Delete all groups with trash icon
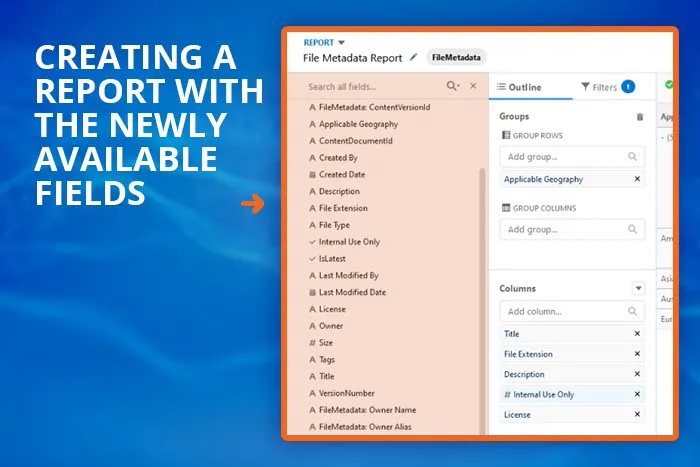Viewport: 700px width, 467px height. (x=640, y=117)
